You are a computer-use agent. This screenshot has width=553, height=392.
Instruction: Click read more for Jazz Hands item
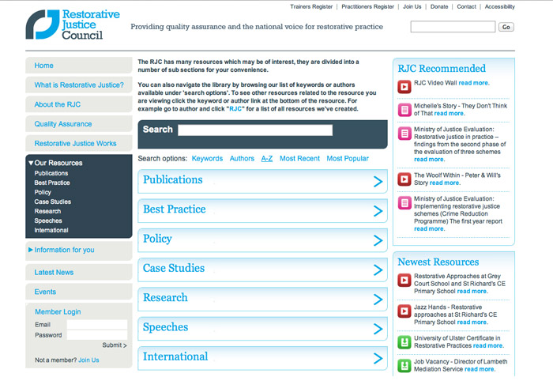pos(472,322)
